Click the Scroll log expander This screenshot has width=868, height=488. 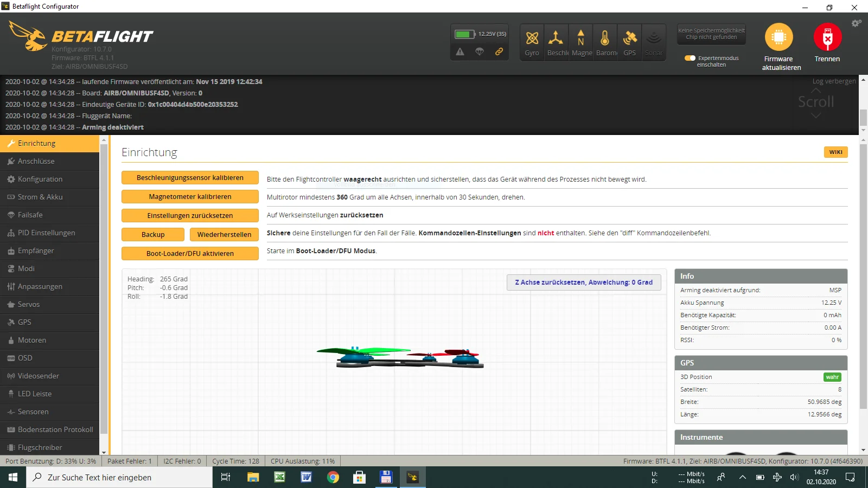click(816, 102)
